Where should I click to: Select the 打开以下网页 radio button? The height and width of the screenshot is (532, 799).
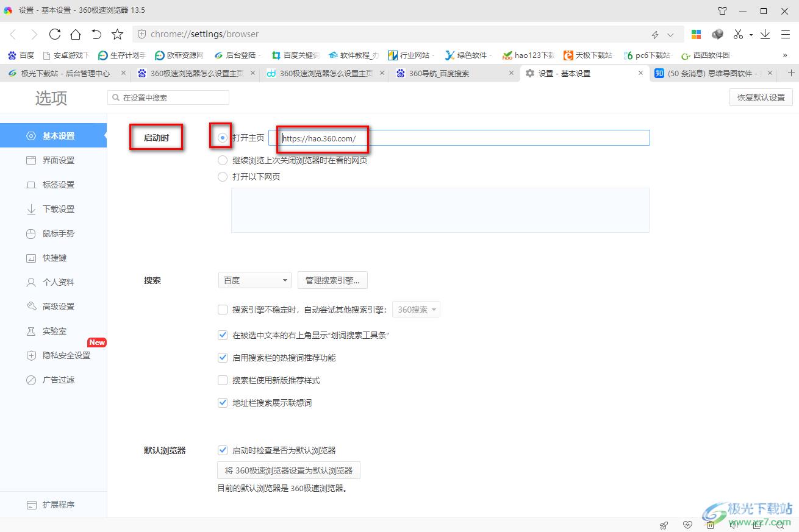point(223,177)
